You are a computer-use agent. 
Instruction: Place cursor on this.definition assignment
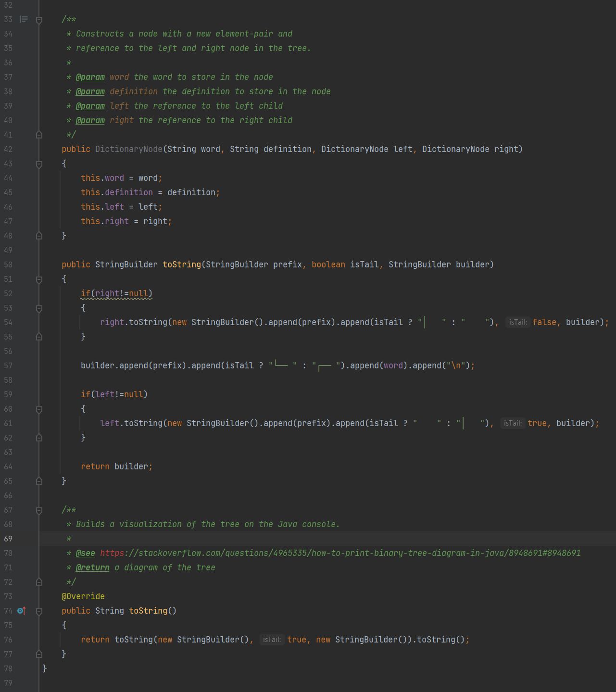pyautogui.click(x=151, y=192)
